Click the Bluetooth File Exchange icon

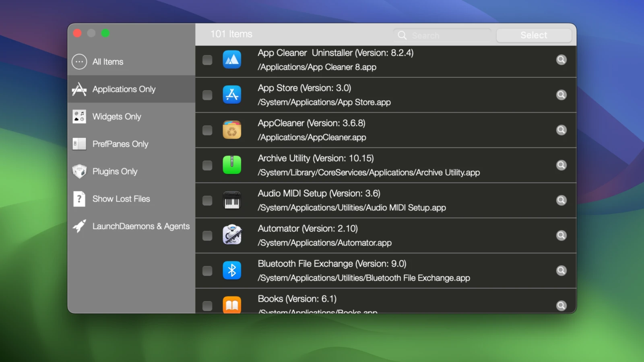pos(232,270)
